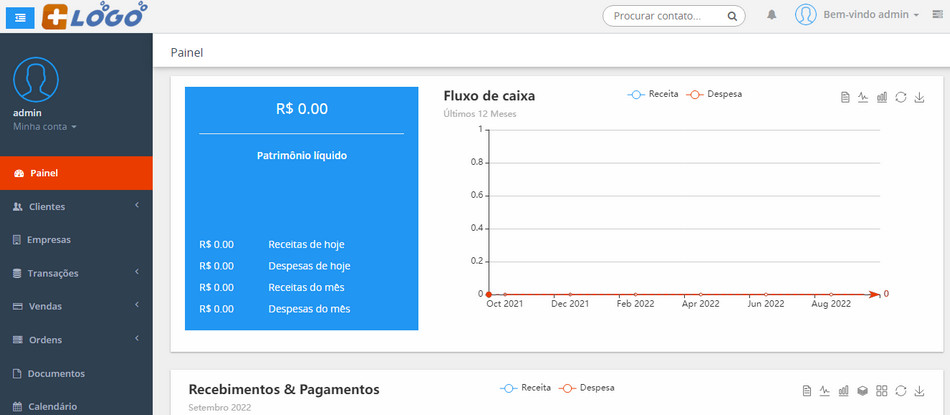This screenshot has width=950, height=415.
Task: Toggle Despesa series in Recebimentos & Pagamentos legend
Action: tap(586, 388)
